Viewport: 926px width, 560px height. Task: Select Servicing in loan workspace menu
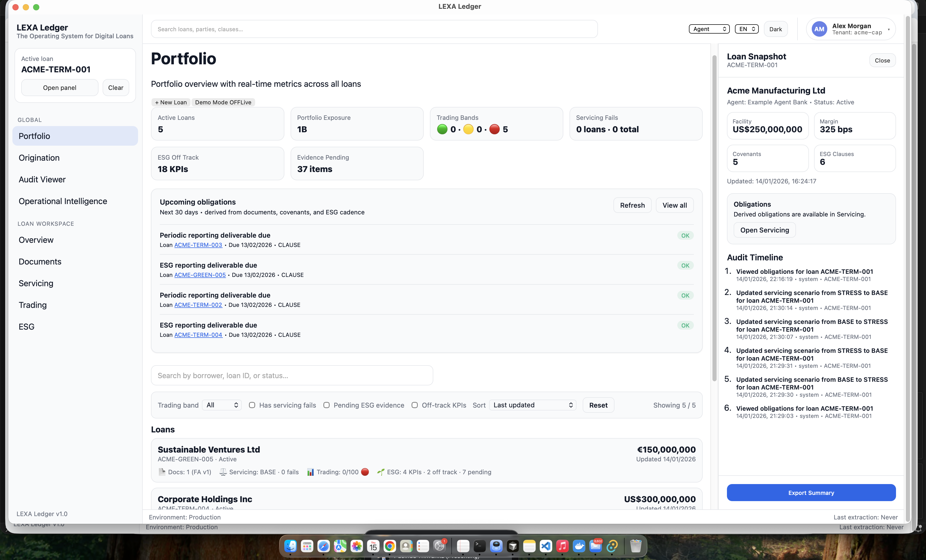pos(36,283)
